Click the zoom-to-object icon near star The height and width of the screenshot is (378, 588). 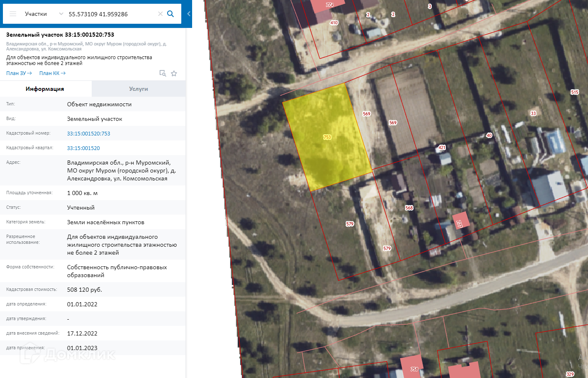click(x=163, y=73)
